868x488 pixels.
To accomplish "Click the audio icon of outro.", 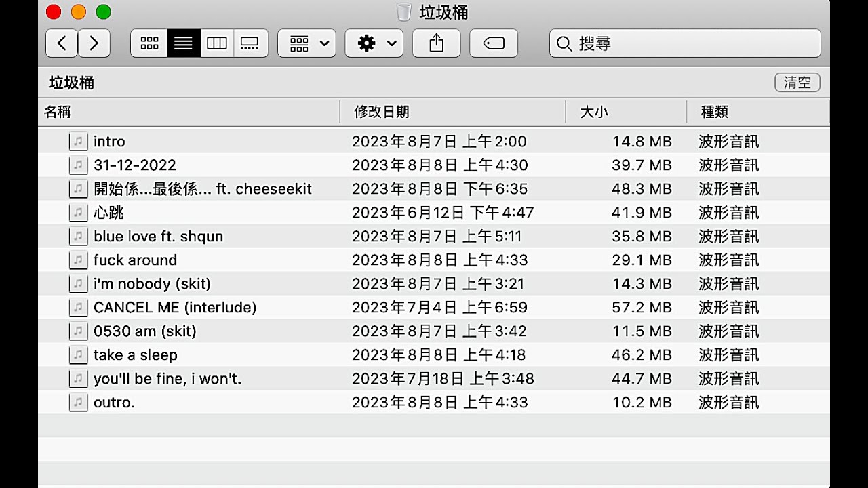I will (x=79, y=403).
